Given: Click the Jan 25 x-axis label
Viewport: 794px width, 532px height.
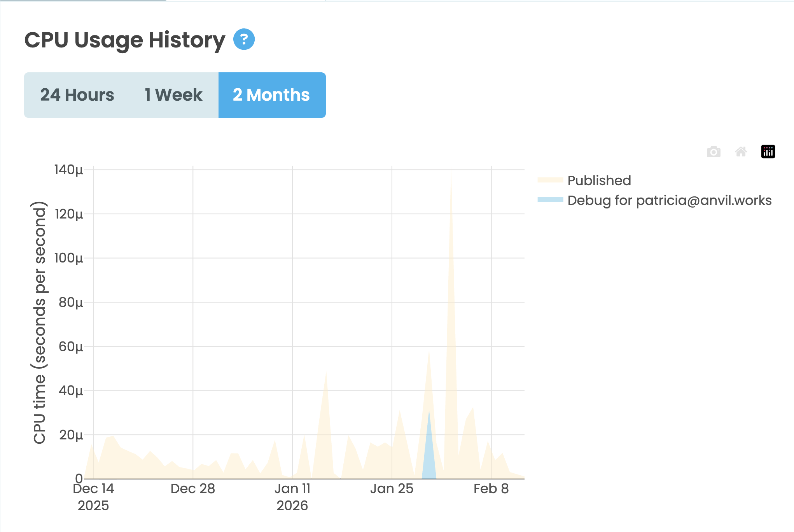Looking at the screenshot, I should point(392,489).
